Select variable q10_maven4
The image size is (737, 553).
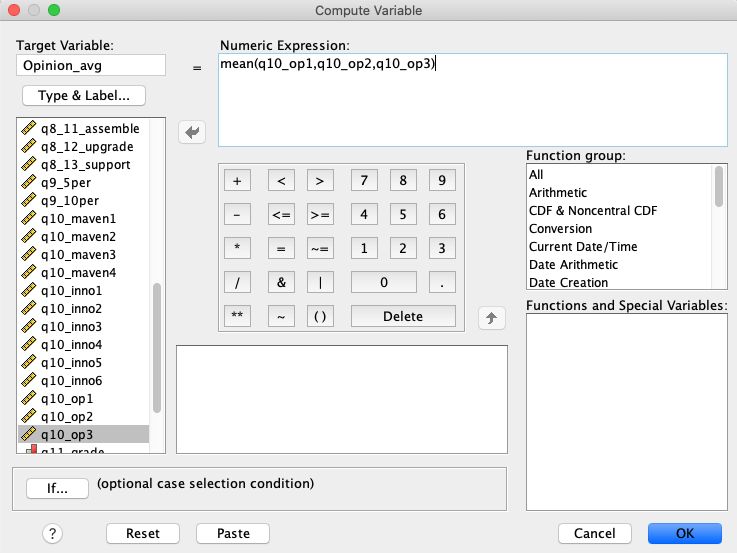[84, 273]
